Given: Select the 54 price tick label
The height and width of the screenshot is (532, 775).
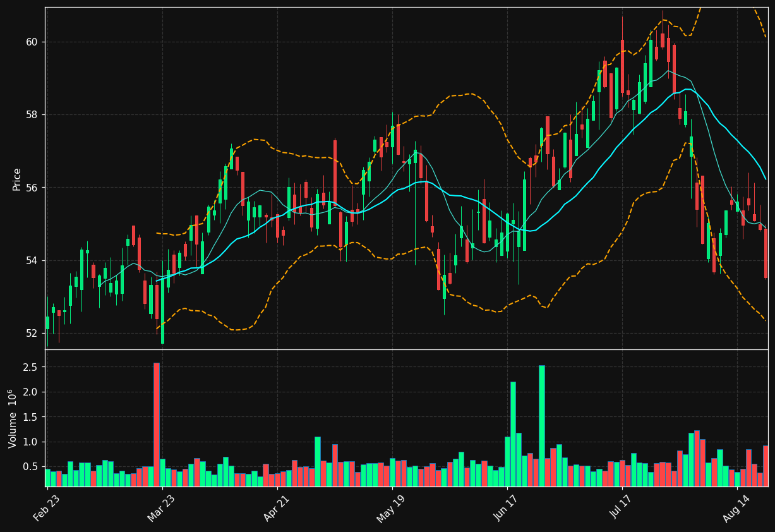Looking at the screenshot, I should 32,260.
